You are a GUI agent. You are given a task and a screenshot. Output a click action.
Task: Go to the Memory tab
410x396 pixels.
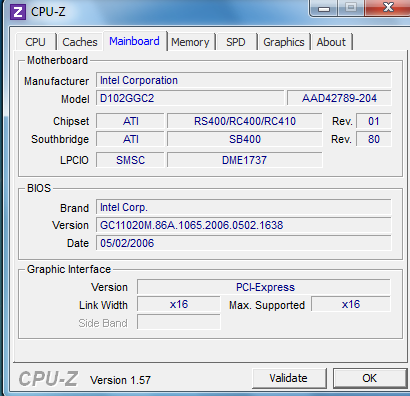point(190,42)
